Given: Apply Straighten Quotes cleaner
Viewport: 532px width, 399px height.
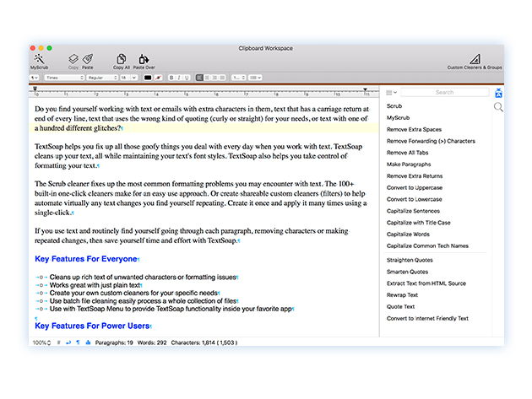Looking at the screenshot, I should point(410,260).
